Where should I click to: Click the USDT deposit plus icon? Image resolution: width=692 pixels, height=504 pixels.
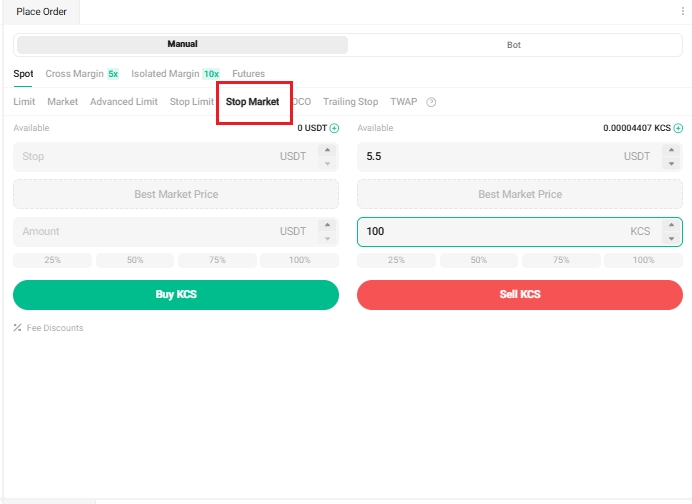(x=334, y=128)
